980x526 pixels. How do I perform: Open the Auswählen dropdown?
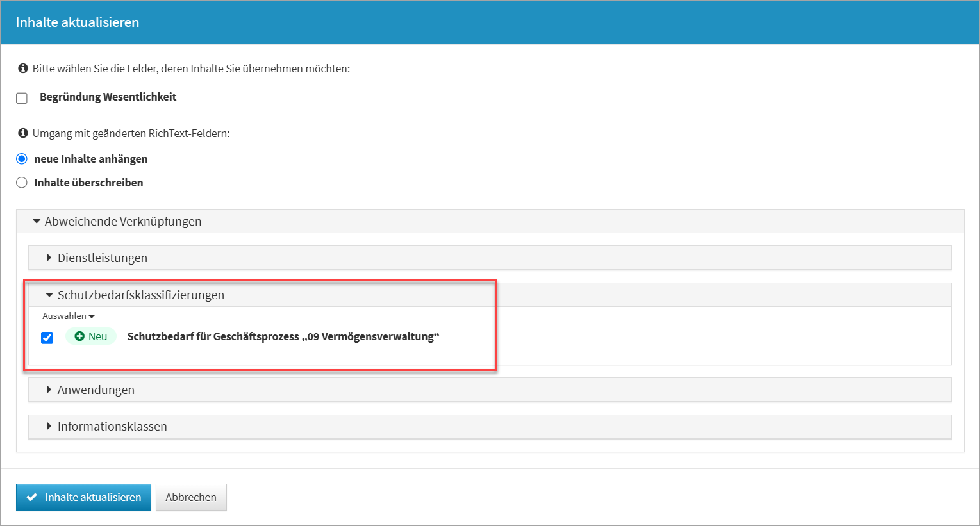pos(68,316)
